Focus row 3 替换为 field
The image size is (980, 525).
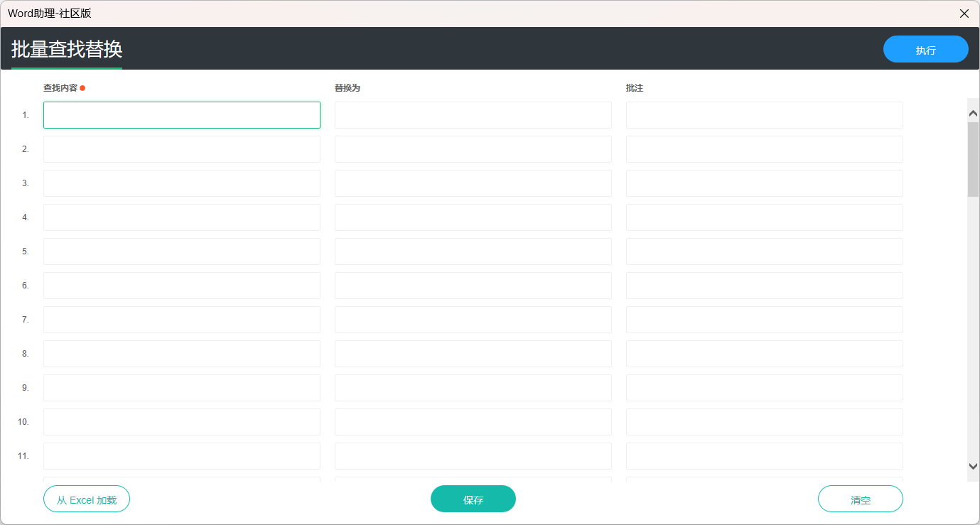tap(473, 183)
